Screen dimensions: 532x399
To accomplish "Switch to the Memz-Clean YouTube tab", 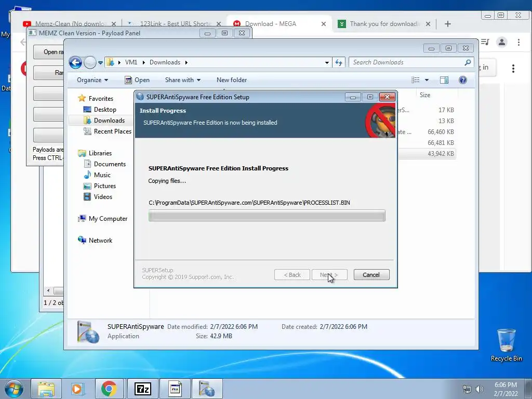I will click(70, 24).
